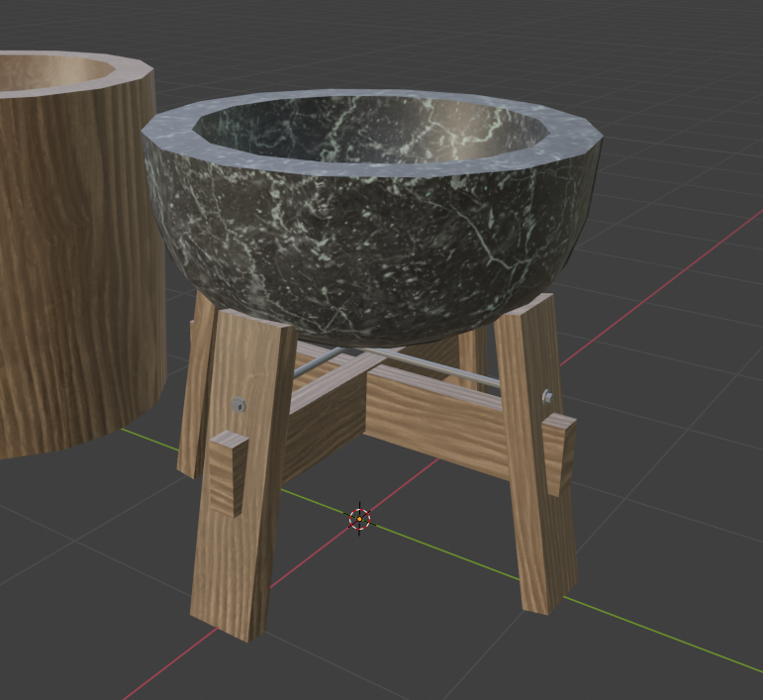
Task: Select the small wooden peg on left leg
Action: (x=229, y=473)
